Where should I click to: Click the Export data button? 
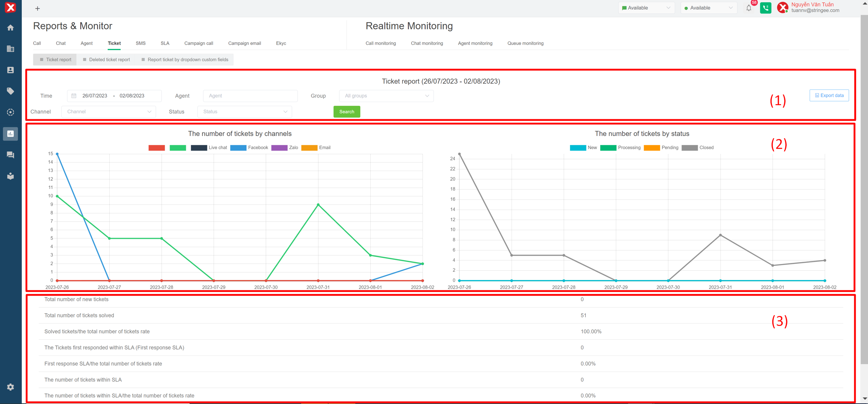point(829,95)
